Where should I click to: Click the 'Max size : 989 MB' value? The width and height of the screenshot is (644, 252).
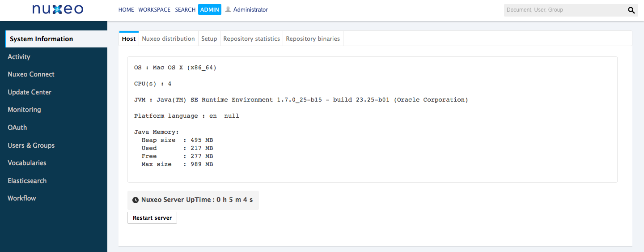point(177,164)
